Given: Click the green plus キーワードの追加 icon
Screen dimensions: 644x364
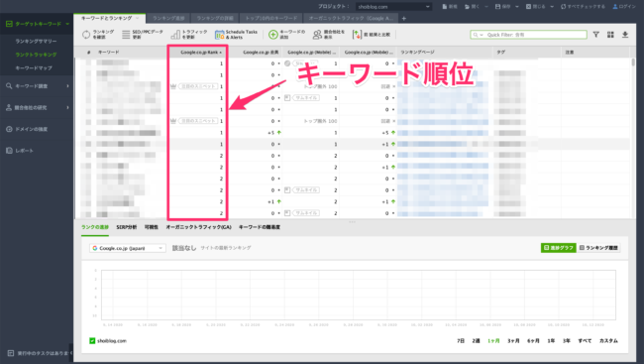Looking at the screenshot, I should click(273, 35).
